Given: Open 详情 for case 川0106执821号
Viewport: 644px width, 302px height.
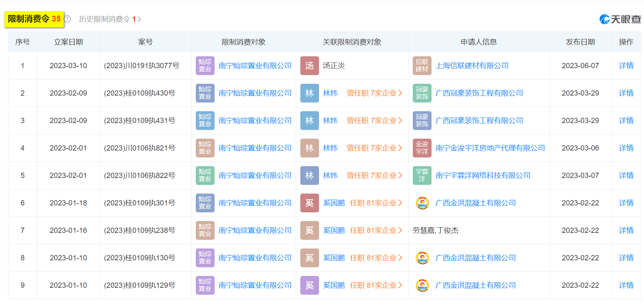Looking at the screenshot, I should click(626, 148).
